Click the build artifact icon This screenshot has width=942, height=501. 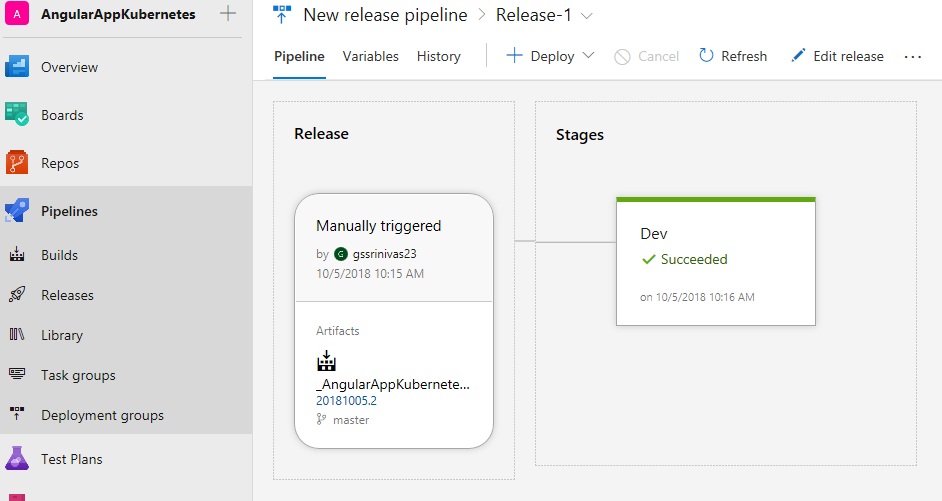tap(326, 360)
